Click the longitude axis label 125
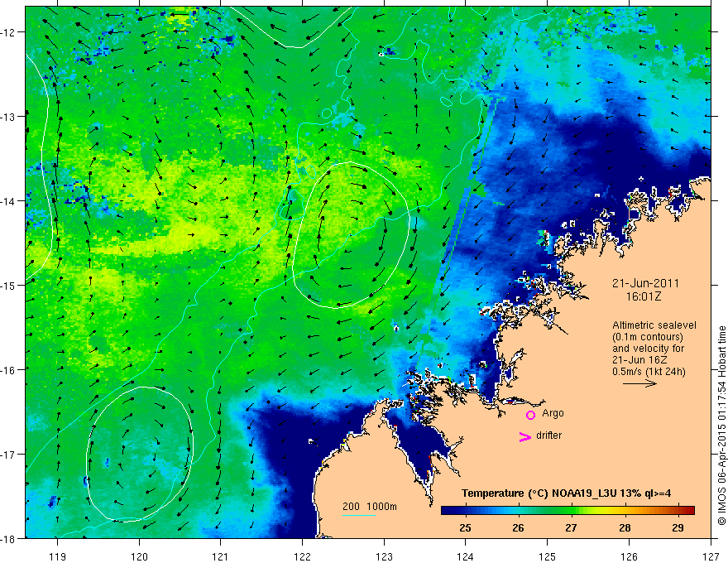 [548, 556]
